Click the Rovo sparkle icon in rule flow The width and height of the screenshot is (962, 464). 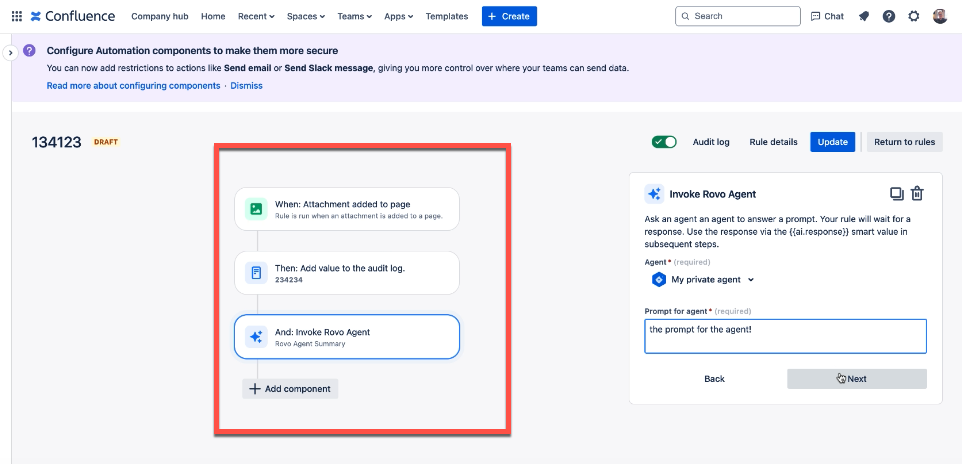256,337
